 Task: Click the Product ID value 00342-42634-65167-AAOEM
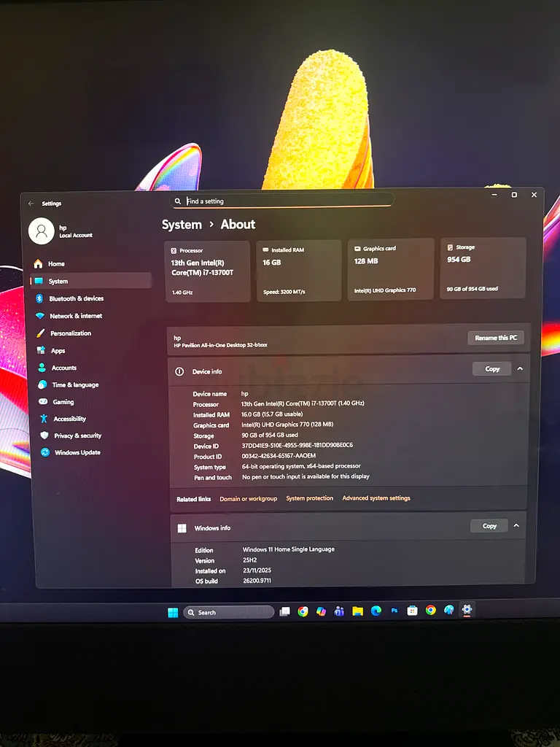[279, 455]
